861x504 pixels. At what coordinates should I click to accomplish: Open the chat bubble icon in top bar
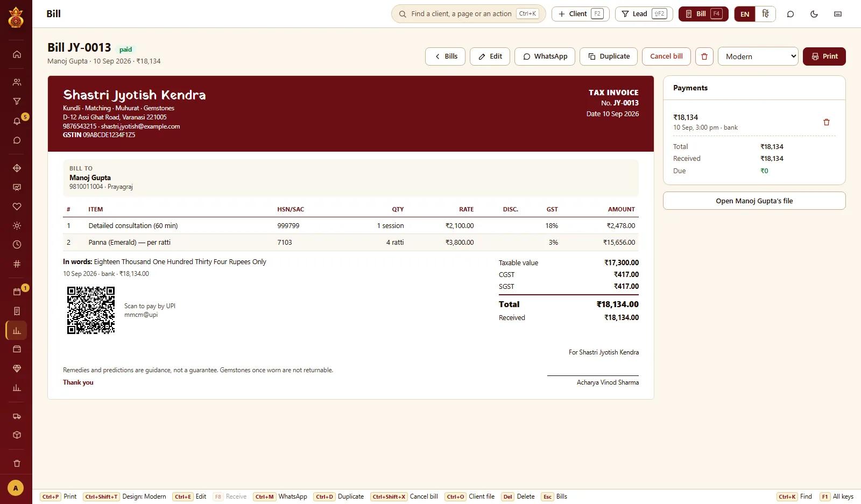coord(791,14)
